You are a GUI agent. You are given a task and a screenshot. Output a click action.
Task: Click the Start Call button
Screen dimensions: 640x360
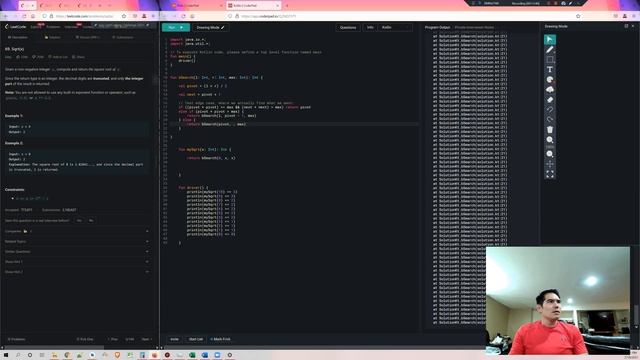tap(196, 339)
